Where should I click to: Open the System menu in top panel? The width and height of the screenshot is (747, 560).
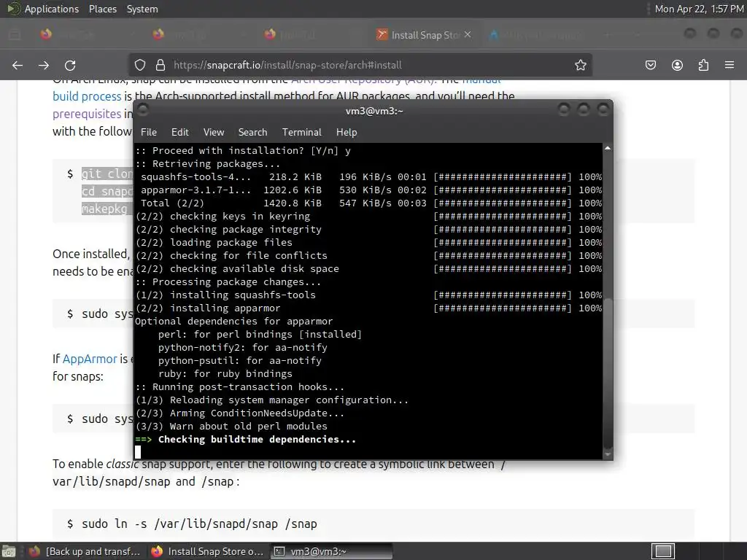pyautogui.click(x=142, y=9)
